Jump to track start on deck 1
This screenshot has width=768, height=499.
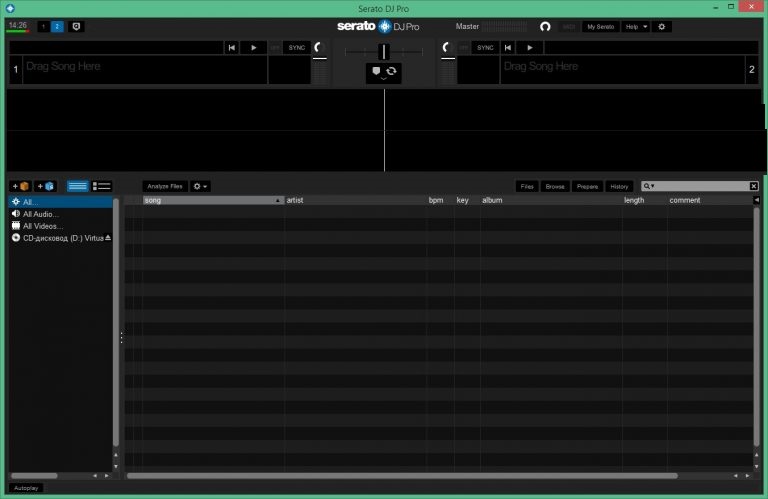pos(232,48)
